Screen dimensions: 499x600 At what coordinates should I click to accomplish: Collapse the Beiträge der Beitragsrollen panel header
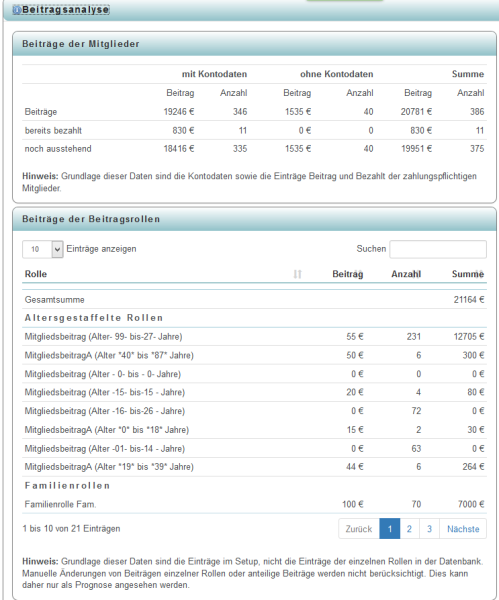[254, 219]
